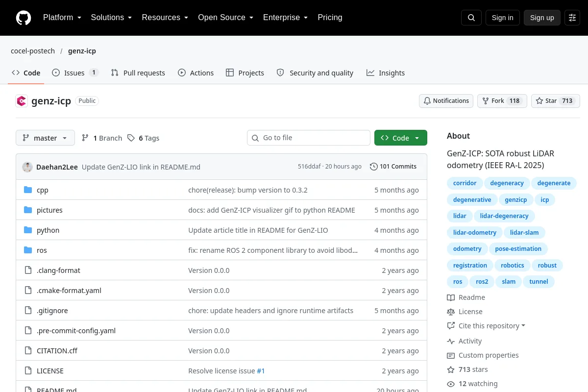Click the cpp folder icon

point(28,190)
